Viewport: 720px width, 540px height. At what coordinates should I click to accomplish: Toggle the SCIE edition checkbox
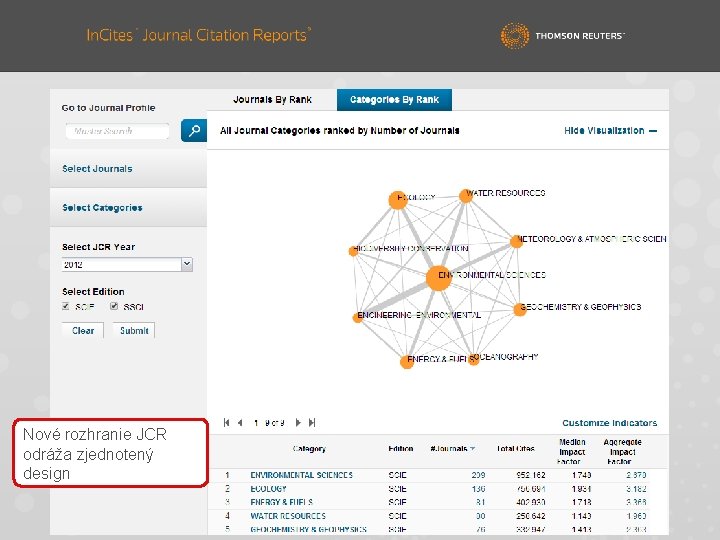(x=66, y=306)
